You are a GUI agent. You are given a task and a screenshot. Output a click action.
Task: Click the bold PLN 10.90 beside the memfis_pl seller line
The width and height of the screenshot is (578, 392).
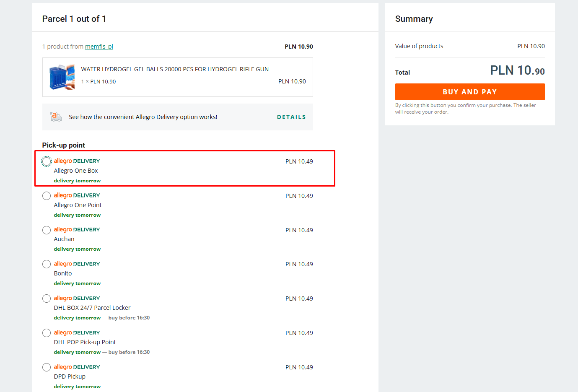tap(299, 47)
